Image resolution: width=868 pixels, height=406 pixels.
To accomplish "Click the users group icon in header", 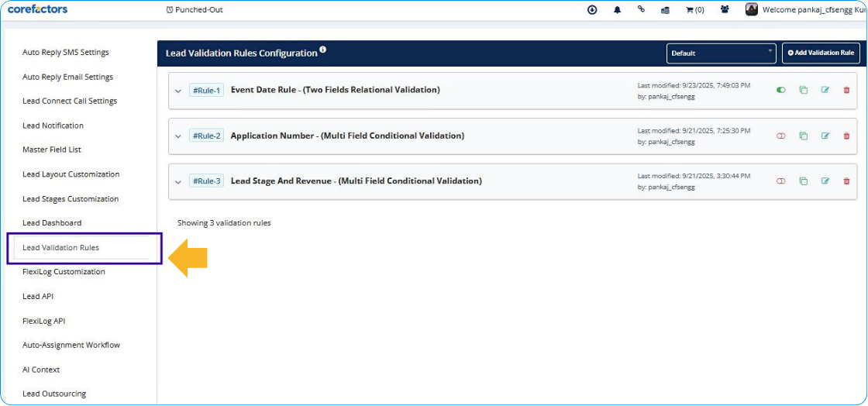I will 725,9.
